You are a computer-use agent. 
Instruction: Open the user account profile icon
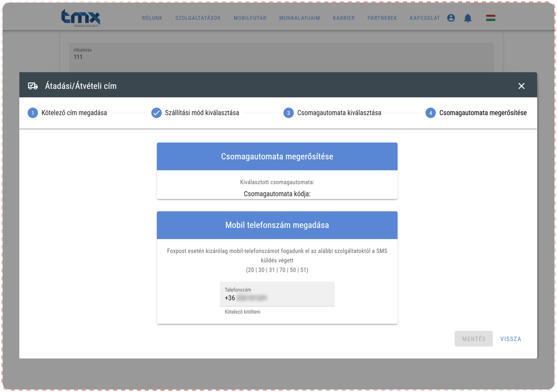pos(451,18)
